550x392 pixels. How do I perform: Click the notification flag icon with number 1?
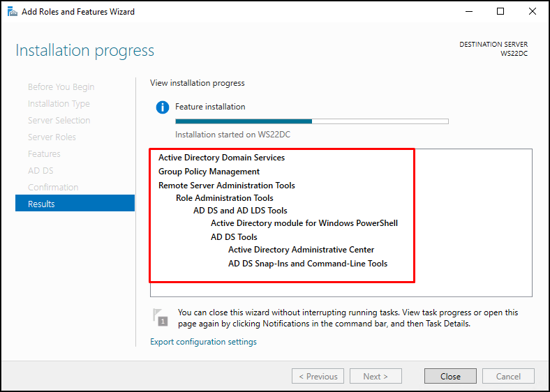pos(161,317)
